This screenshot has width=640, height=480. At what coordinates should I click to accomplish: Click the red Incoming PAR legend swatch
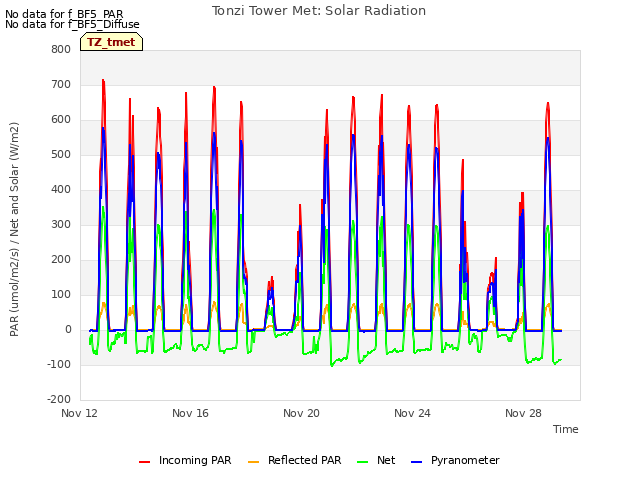[x=144, y=462]
